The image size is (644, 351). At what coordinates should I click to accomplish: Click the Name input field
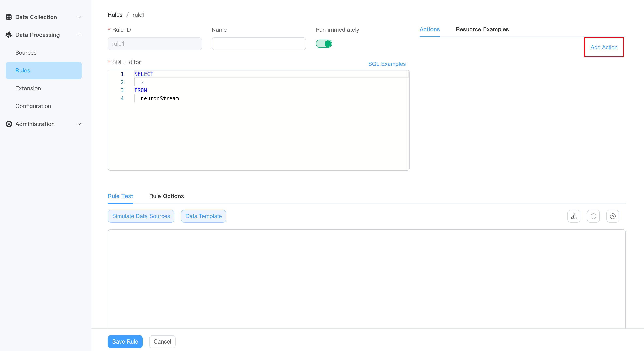pos(258,44)
